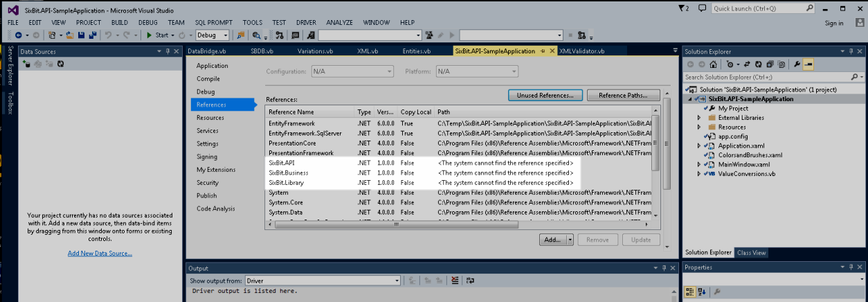Screen dimensions: 868x302
Task: Refresh the Data Sources panel
Action: click(x=60, y=64)
